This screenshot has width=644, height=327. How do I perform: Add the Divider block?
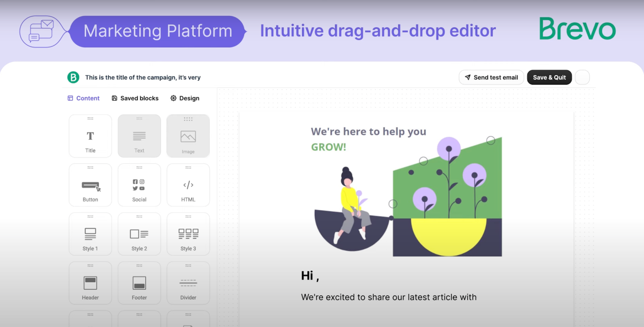point(188,284)
